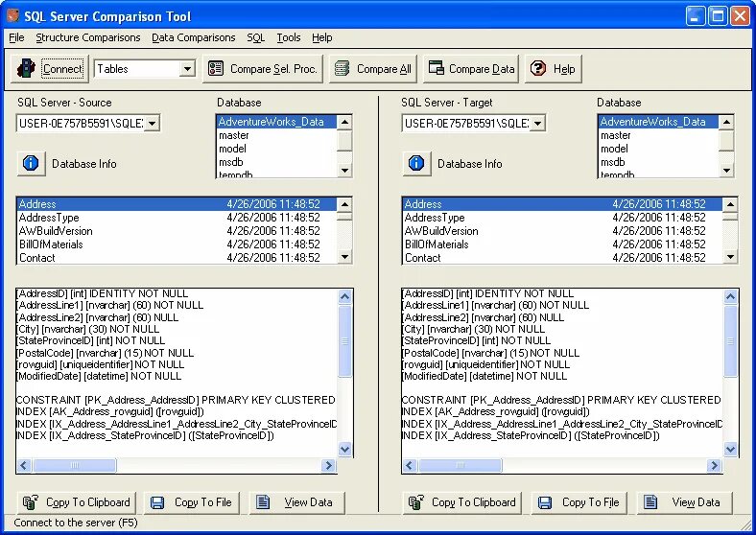Click source Copy To Clipboard icon
This screenshot has height=535, width=756.
point(31,502)
